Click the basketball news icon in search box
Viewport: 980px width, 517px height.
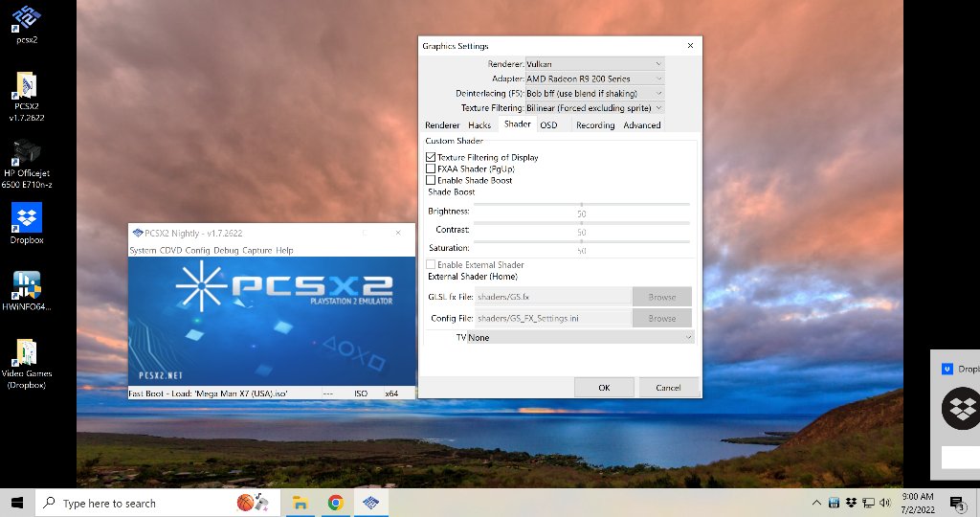pos(253,503)
